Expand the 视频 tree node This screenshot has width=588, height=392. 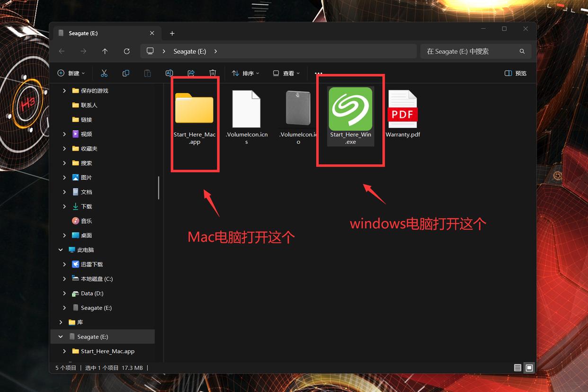[x=64, y=134]
